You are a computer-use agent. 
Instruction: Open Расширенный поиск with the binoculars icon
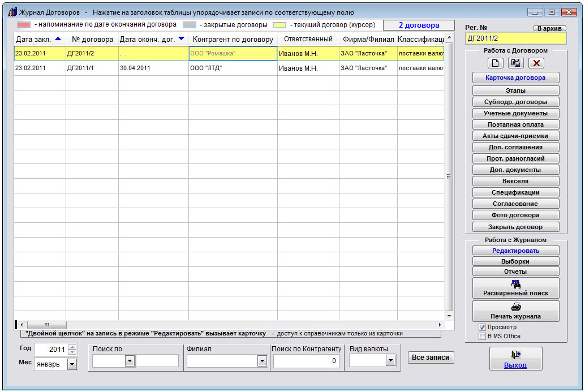(515, 285)
